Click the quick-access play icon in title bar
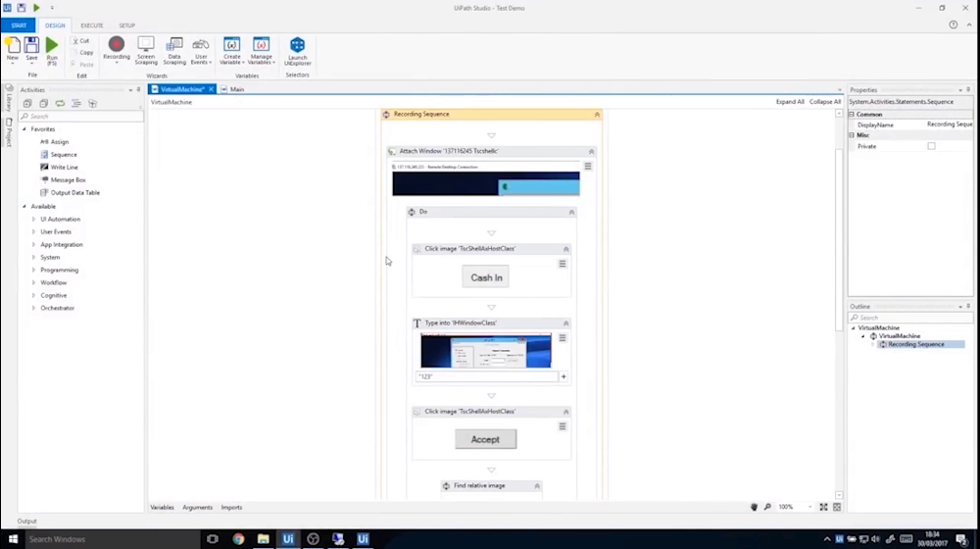The width and height of the screenshot is (980, 549). point(36,8)
